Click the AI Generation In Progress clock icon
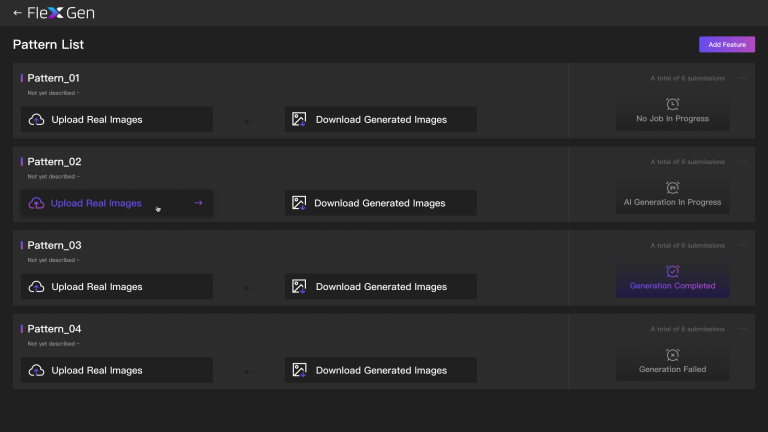Viewport: 768px width, 432px height. (x=672, y=187)
